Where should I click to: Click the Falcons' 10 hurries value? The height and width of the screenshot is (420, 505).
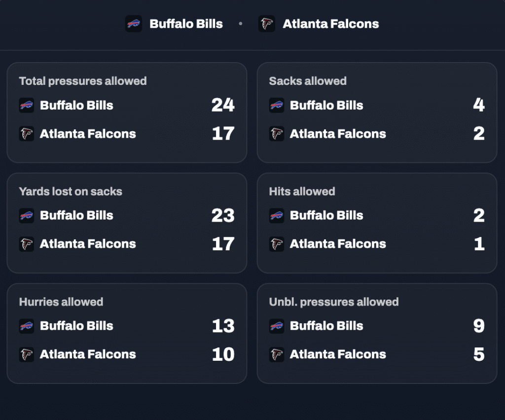[x=223, y=354]
